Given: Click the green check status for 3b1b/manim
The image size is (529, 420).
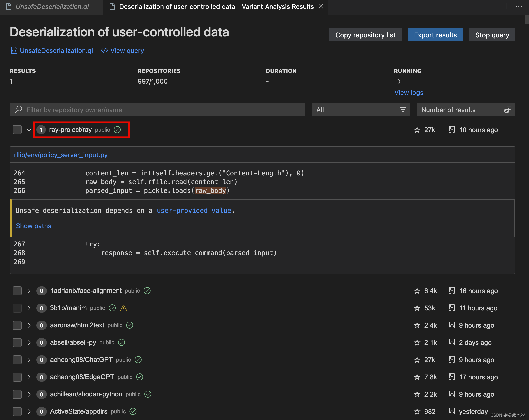Looking at the screenshot, I should [x=112, y=308].
